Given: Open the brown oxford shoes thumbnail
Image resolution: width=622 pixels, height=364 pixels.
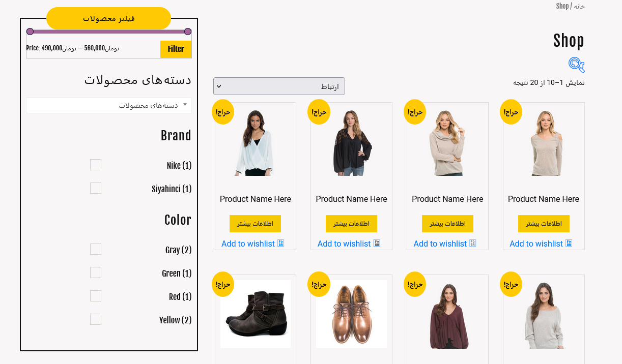Looking at the screenshot, I should coord(351,314).
